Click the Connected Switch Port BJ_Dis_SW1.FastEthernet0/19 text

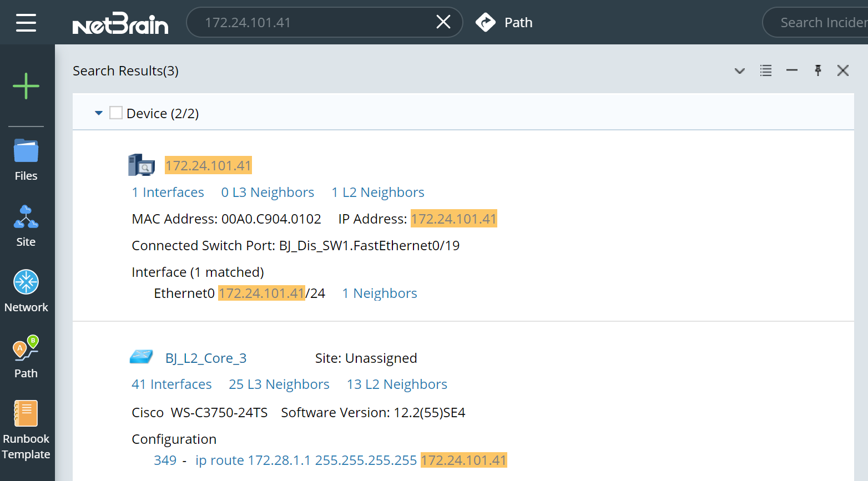(296, 246)
